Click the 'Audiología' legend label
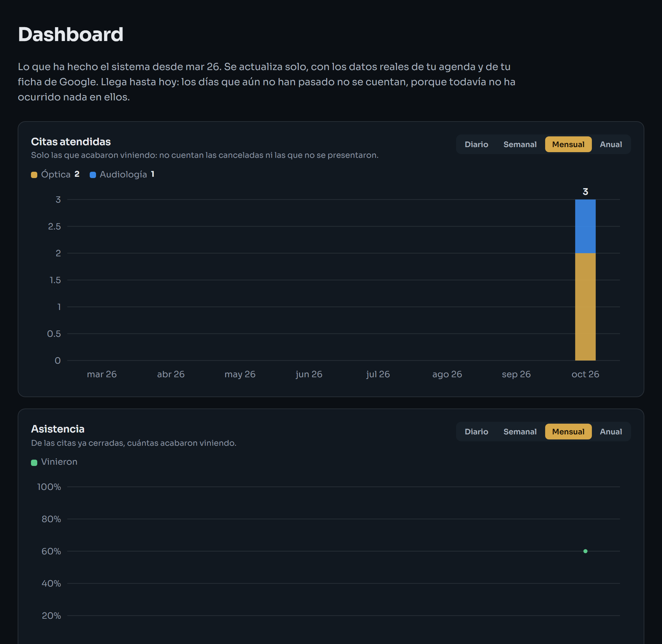This screenshot has height=644, width=662. click(x=123, y=175)
